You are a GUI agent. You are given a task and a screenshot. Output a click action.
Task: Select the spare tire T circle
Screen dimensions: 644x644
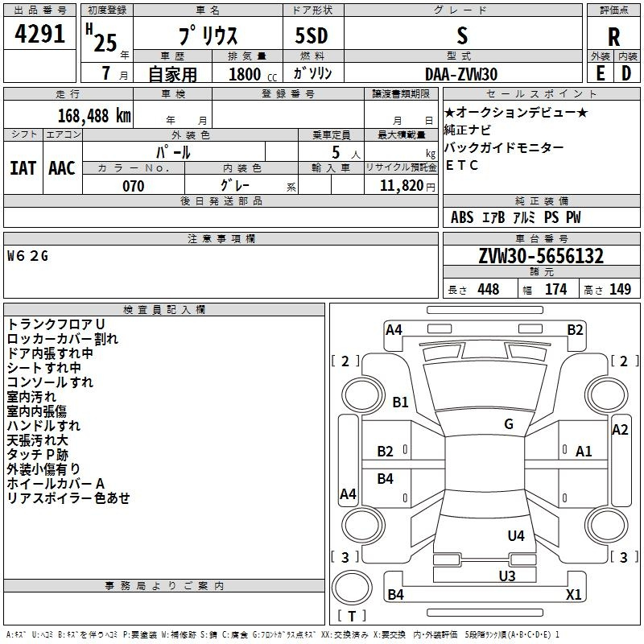tap(352, 588)
